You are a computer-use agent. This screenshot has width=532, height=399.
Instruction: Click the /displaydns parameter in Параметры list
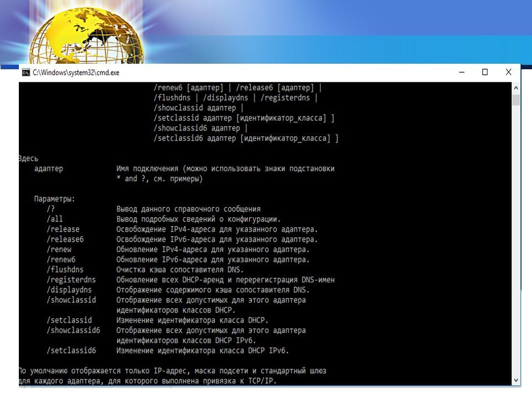pyautogui.click(x=69, y=290)
